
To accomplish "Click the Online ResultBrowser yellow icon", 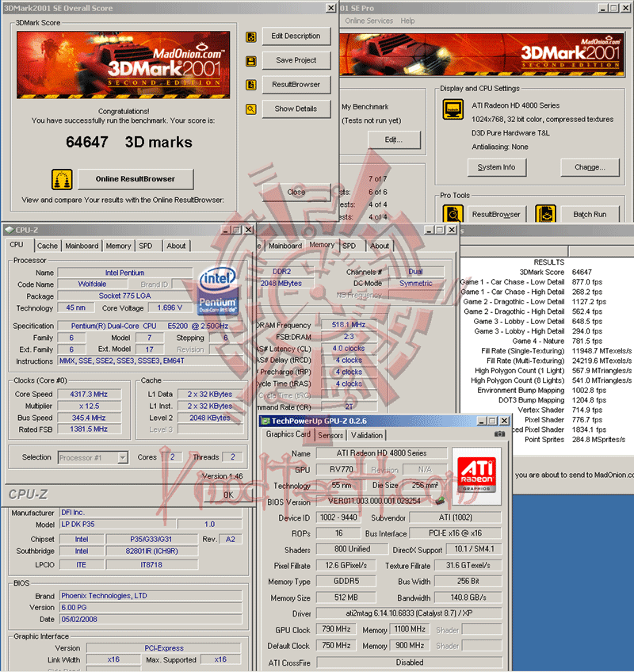I will pos(62,179).
